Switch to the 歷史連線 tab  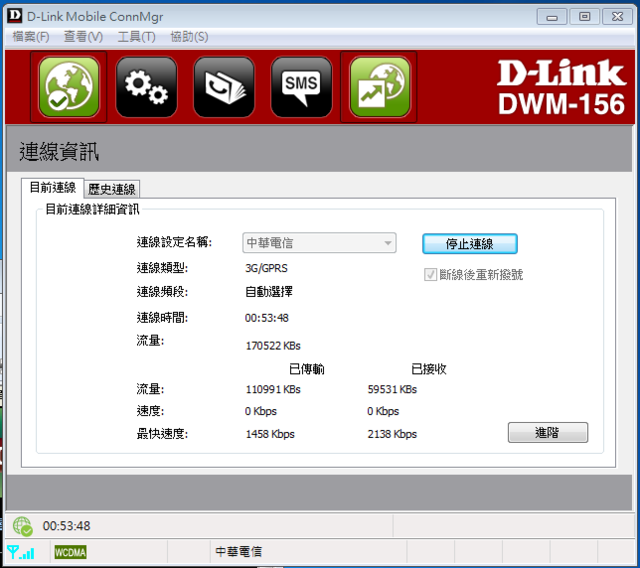[x=112, y=189]
